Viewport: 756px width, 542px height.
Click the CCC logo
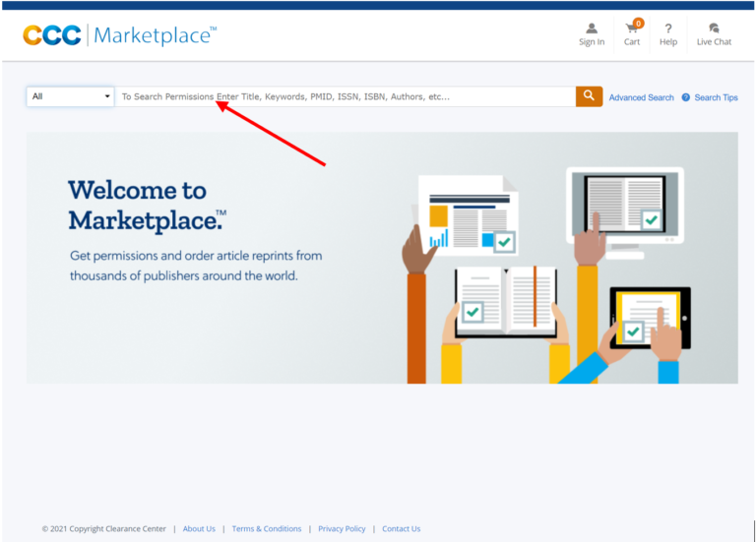point(52,35)
